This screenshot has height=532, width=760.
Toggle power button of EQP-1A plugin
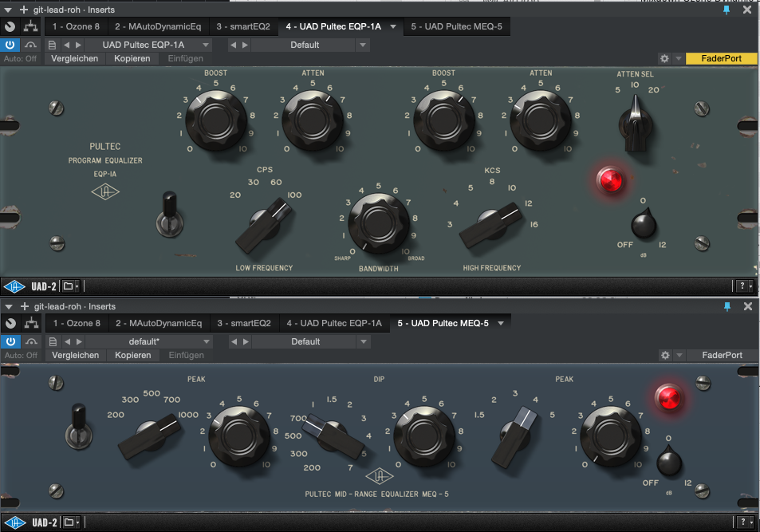10,45
